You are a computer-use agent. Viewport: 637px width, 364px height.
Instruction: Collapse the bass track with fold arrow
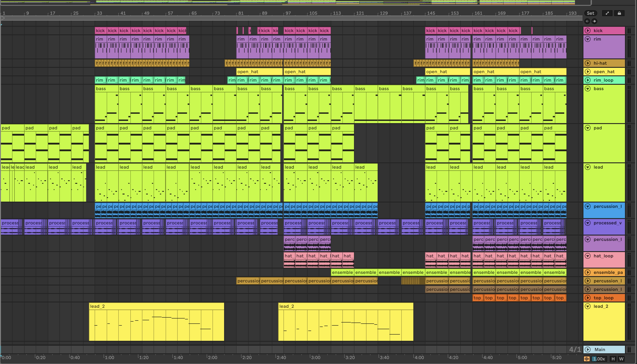click(588, 89)
